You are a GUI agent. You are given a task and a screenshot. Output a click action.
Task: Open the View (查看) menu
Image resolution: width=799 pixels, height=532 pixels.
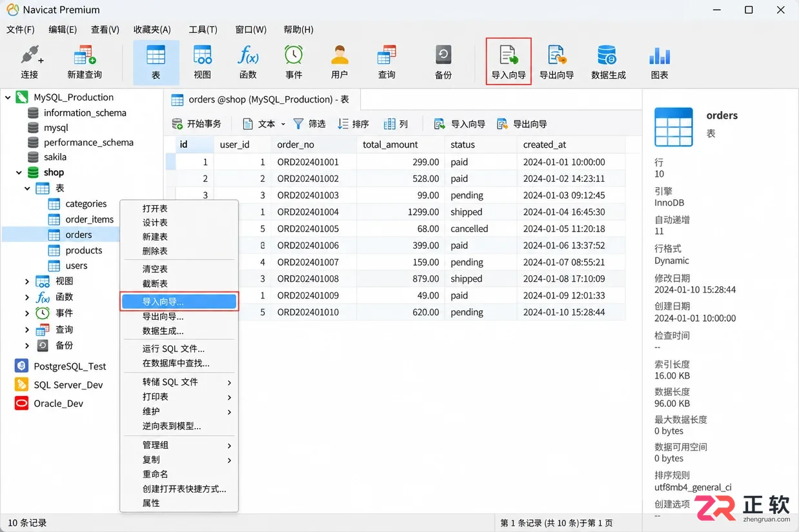[105, 30]
